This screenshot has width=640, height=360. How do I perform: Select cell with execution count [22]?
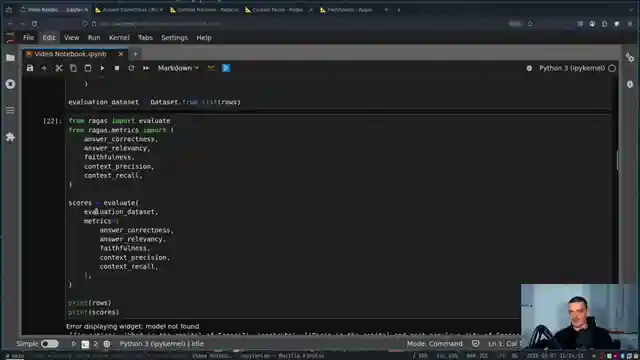[52, 121]
